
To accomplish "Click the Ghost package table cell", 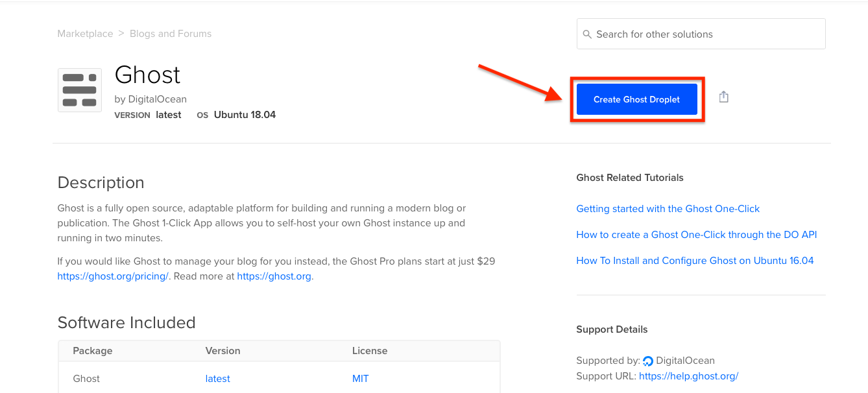I will coord(86,379).
